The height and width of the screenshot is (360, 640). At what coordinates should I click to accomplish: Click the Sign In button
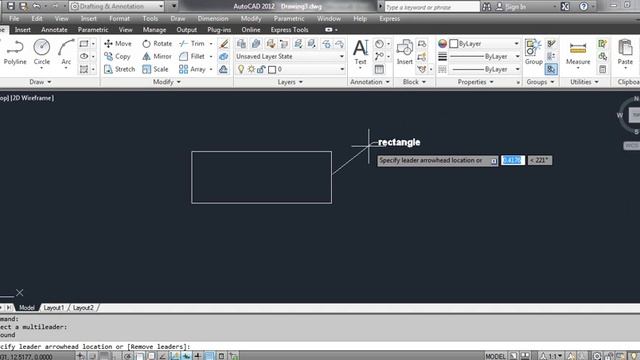[x=511, y=7]
